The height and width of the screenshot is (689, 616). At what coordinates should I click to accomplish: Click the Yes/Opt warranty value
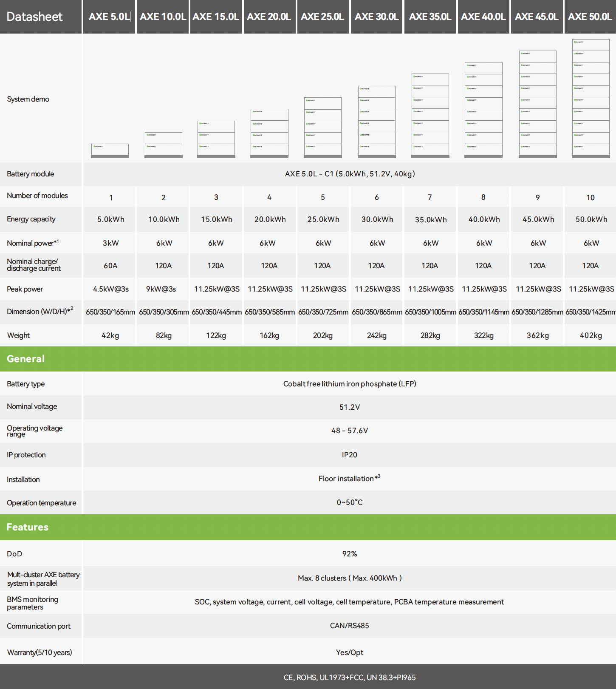point(350,652)
